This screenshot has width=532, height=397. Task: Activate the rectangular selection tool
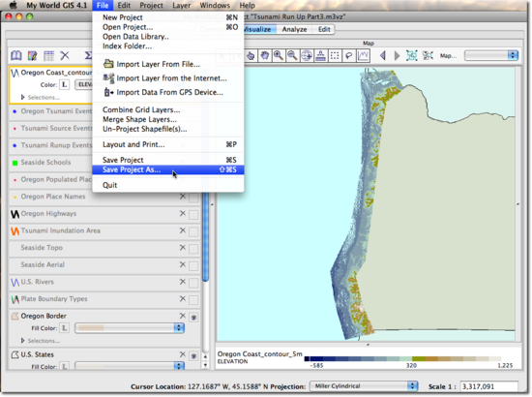(335, 55)
